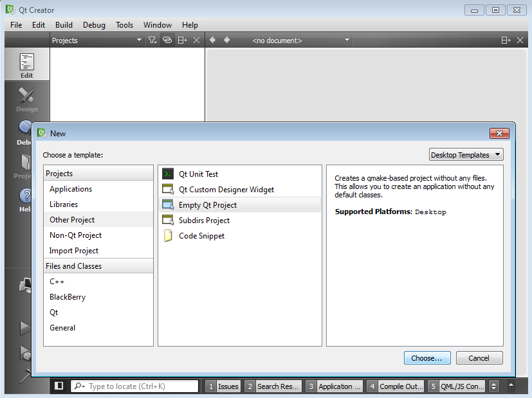Cancel the New dialog
This screenshot has height=398, width=532.
(479, 358)
